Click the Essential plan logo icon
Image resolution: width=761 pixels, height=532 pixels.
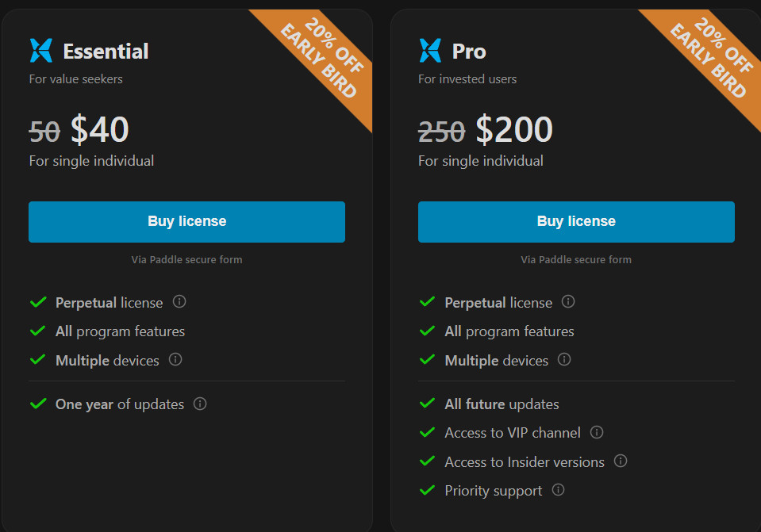pos(40,51)
